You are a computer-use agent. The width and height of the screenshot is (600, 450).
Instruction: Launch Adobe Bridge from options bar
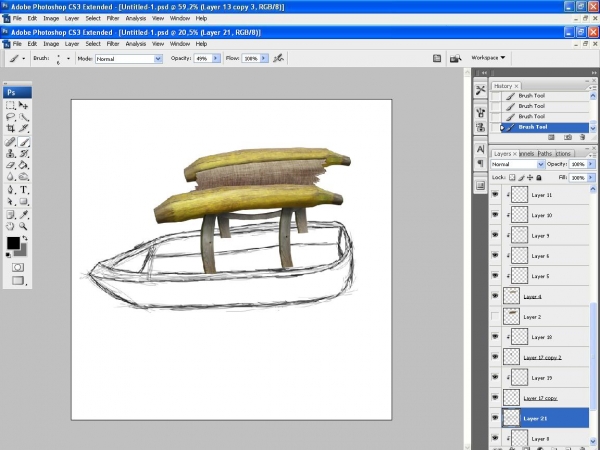455,58
